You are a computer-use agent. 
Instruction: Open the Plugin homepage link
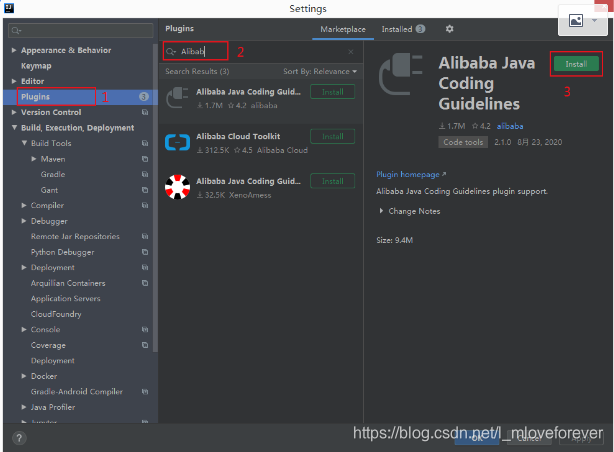click(x=411, y=174)
